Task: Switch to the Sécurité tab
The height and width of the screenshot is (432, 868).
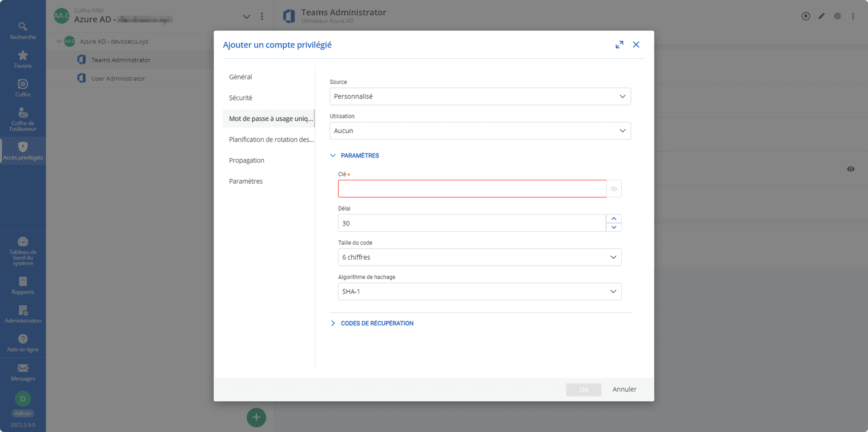Action: coord(240,98)
